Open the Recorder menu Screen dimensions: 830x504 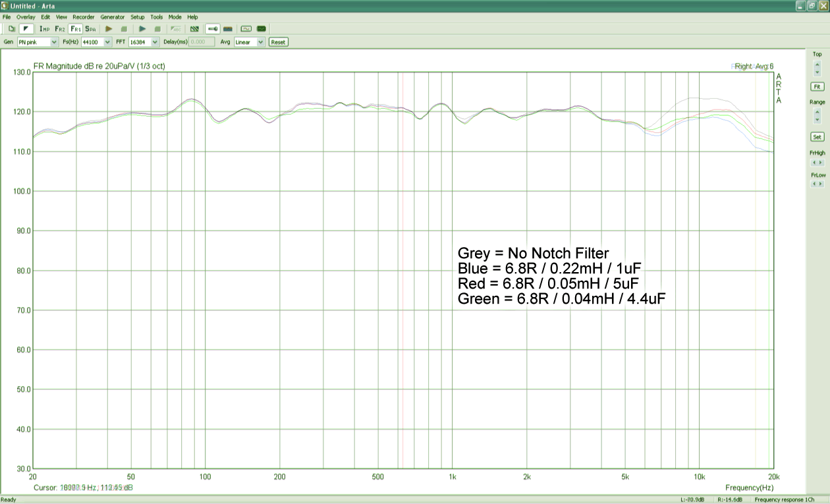coord(84,17)
